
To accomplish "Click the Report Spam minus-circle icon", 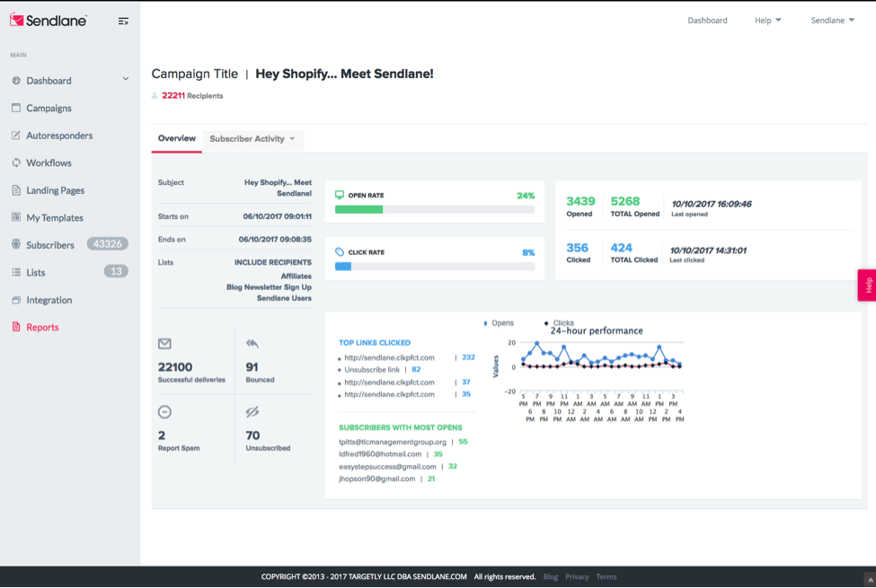I will [164, 412].
